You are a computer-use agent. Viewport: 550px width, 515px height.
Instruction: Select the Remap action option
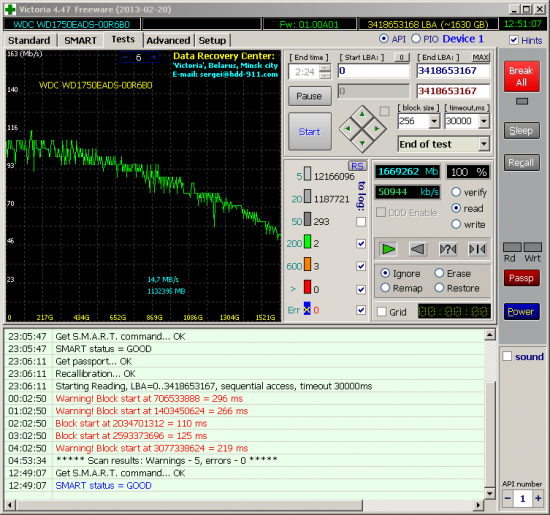385,288
